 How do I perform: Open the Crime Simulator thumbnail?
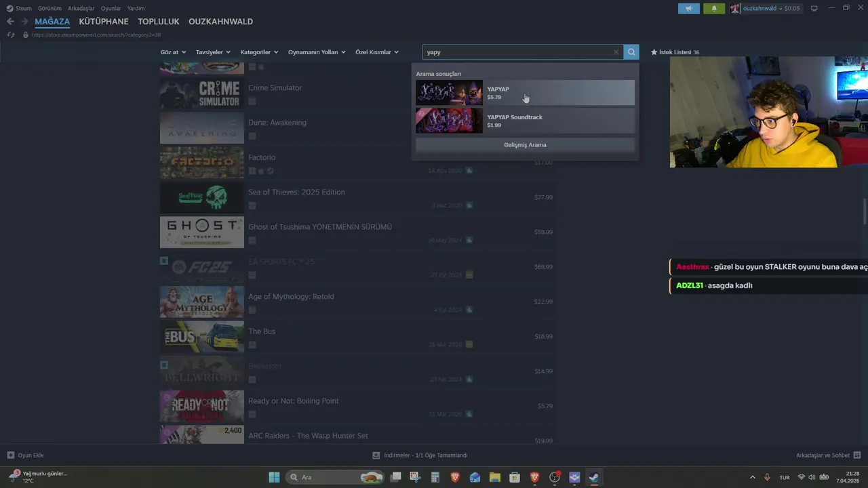[202, 93]
